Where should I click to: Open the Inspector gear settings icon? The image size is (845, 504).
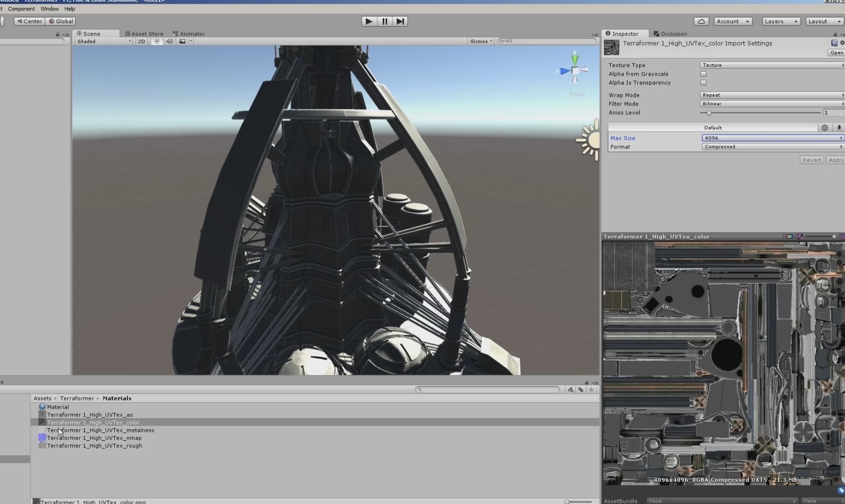(x=842, y=43)
